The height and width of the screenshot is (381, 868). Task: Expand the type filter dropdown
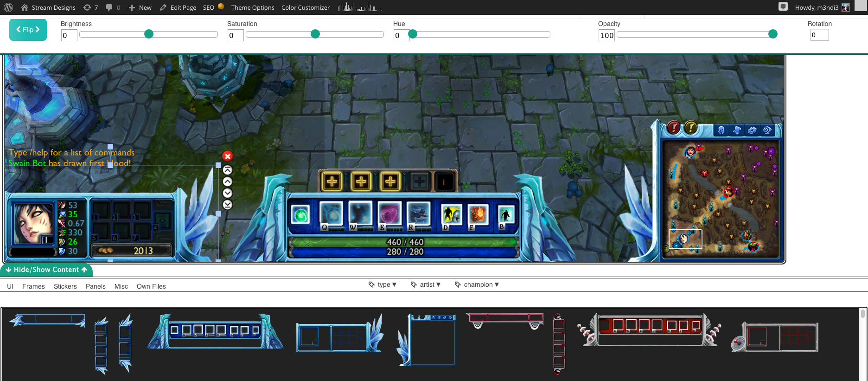383,284
